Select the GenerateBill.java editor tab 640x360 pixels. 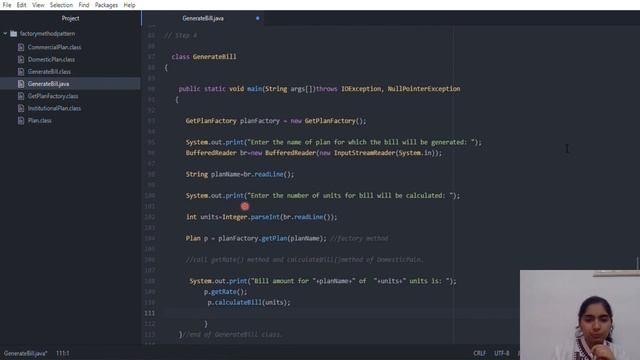[x=203, y=18]
